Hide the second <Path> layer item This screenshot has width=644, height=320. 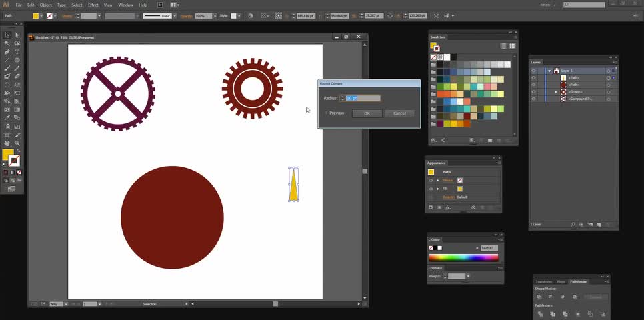[x=533, y=85]
